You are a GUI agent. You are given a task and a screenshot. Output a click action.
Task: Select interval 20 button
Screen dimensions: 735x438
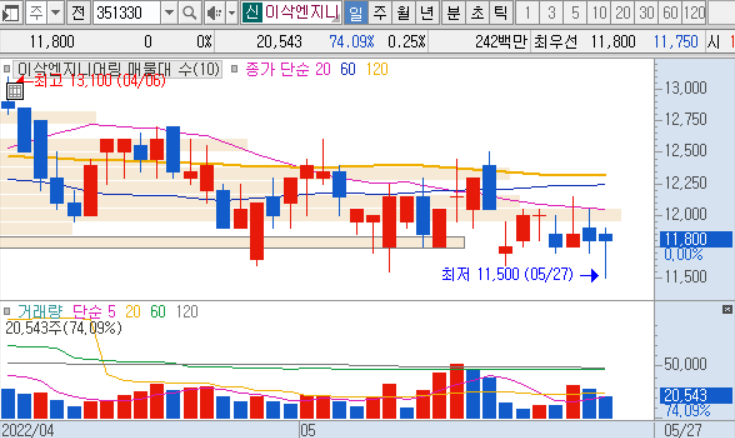[623, 13]
